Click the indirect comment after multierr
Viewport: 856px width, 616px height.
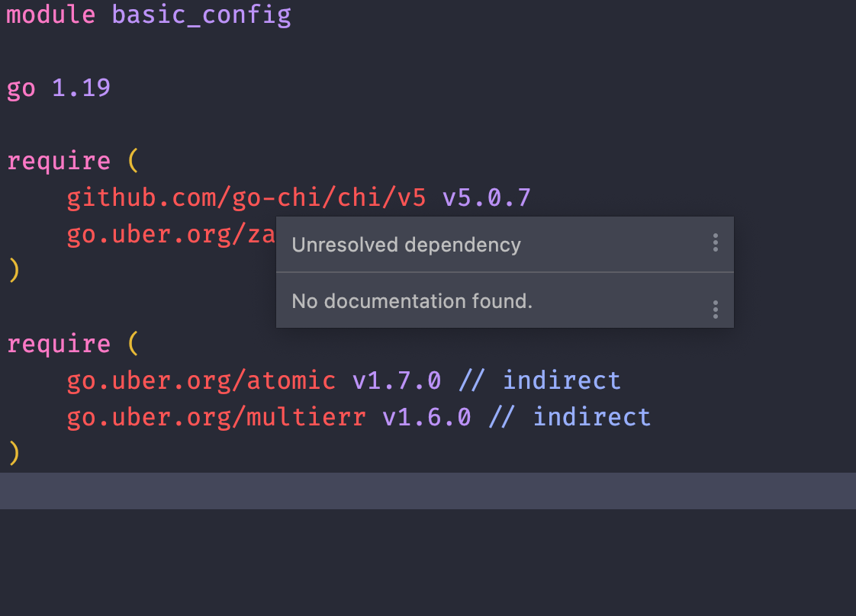[x=592, y=417]
